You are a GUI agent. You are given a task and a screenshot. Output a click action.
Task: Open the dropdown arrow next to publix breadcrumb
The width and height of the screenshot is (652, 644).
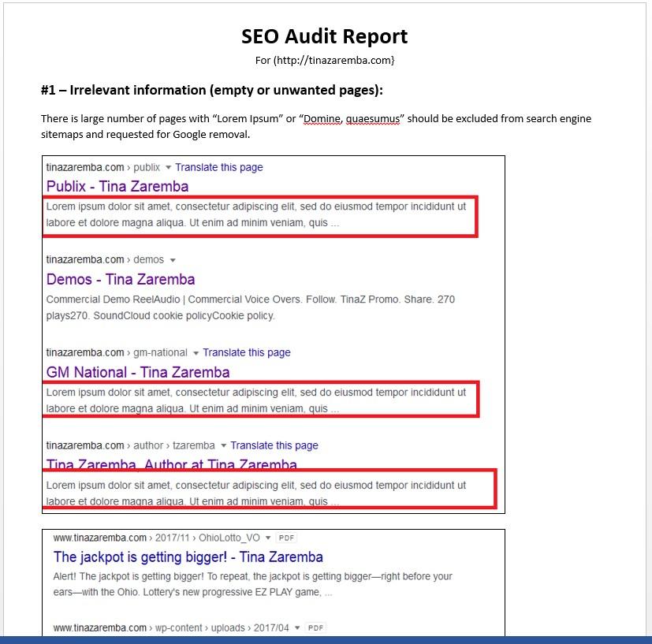pos(169,167)
